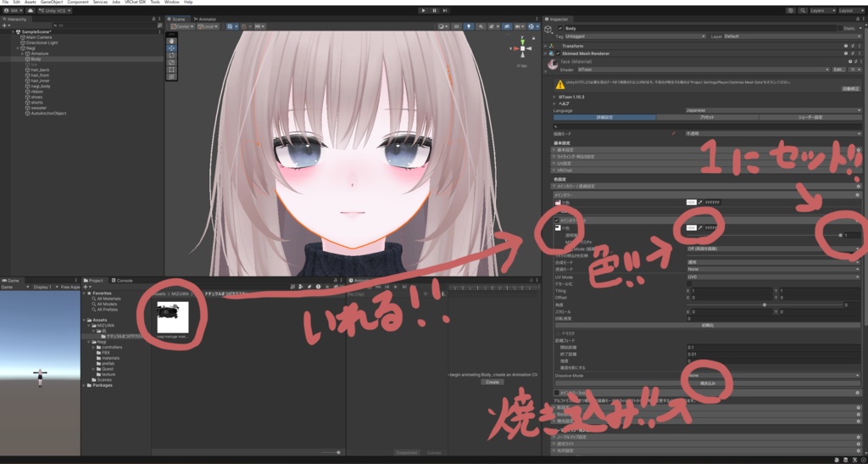868x464 pixels.
Task: Expand the Transform component
Action: 545,46
